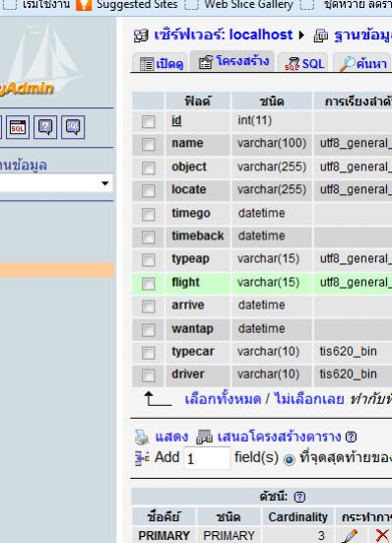The image size is (392, 543).
Task: Open the SQL documentation icon in sidebar
Action: coord(73,127)
